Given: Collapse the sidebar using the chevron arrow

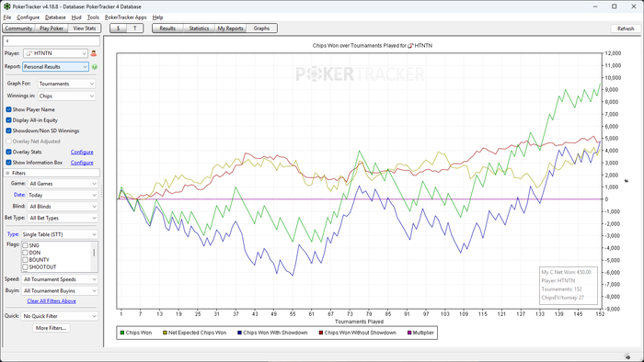Looking at the screenshot, I should 7,41.
